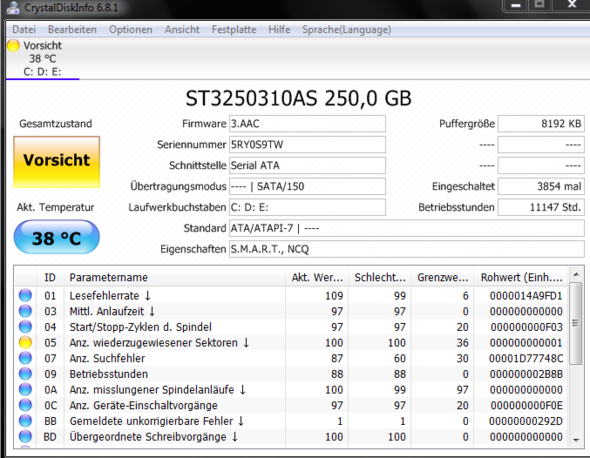Open the Sprache(Language) menu
Image resolution: width=590 pixels, height=458 pixels.
pyautogui.click(x=346, y=29)
